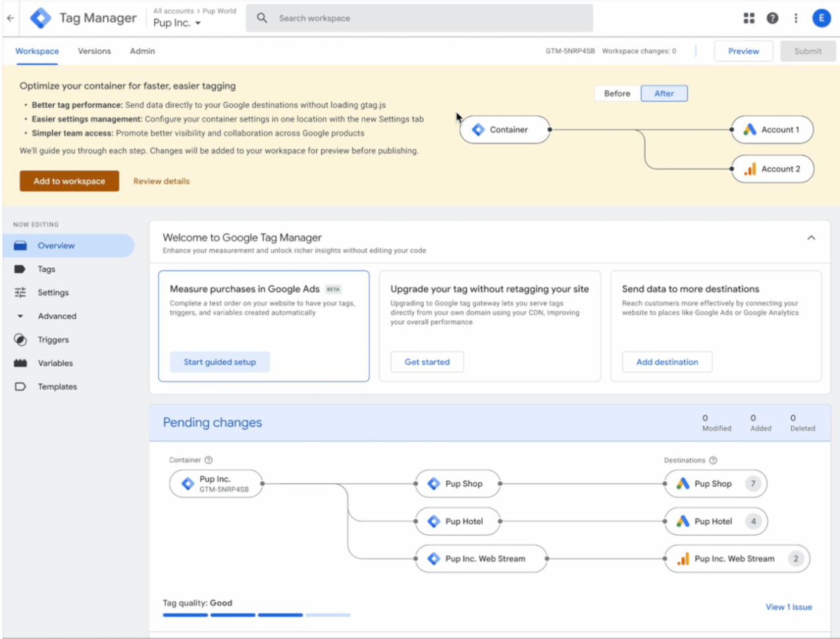840x639 pixels.
Task: Click the All accounts breadcrumb link
Action: pos(173,11)
